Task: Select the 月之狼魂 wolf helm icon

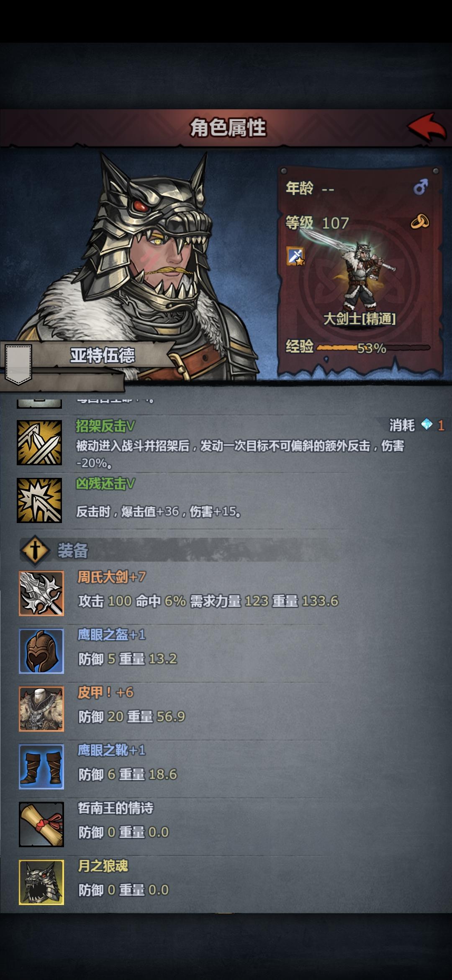Action: 41,882
